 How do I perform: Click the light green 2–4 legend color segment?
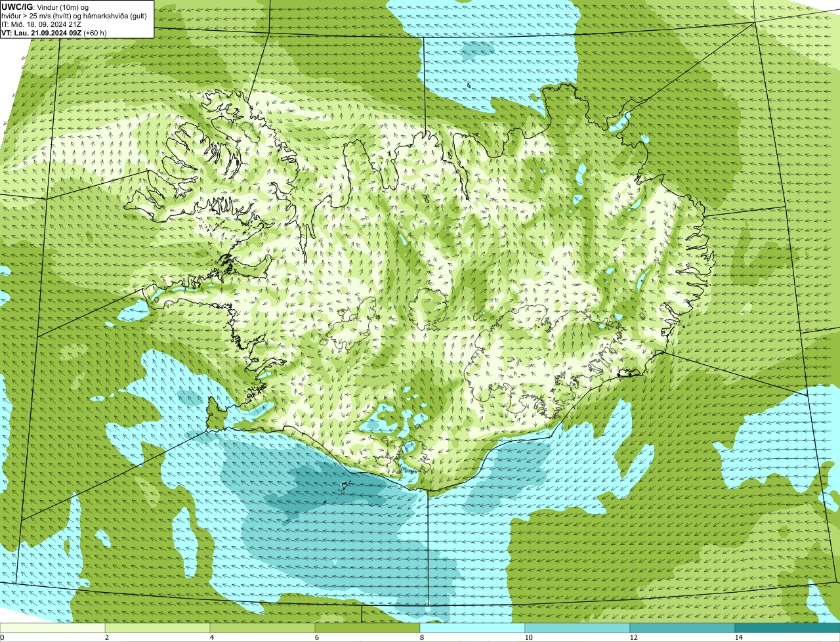157,628
